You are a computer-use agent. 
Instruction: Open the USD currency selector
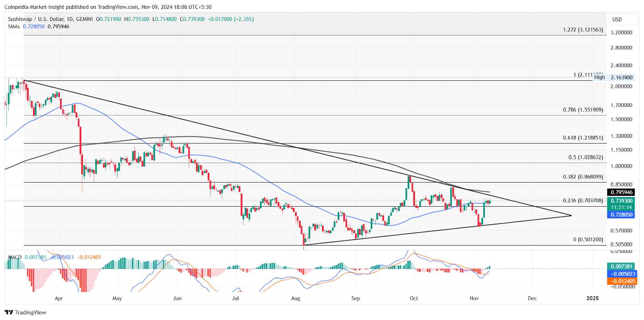point(623,19)
